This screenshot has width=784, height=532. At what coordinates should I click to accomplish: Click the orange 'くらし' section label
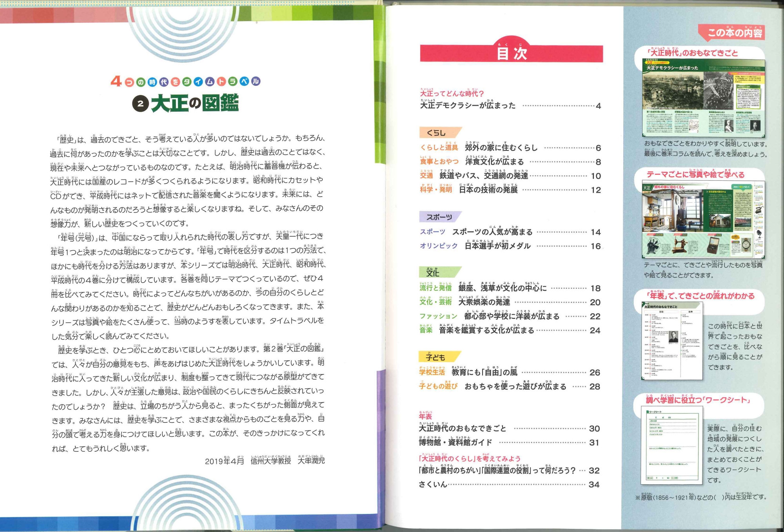click(440, 133)
